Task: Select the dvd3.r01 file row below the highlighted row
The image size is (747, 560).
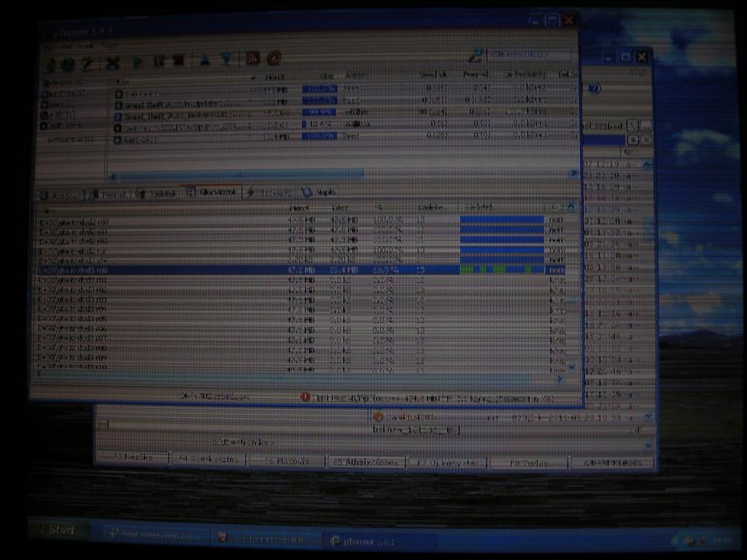Action: pyautogui.click(x=301, y=280)
